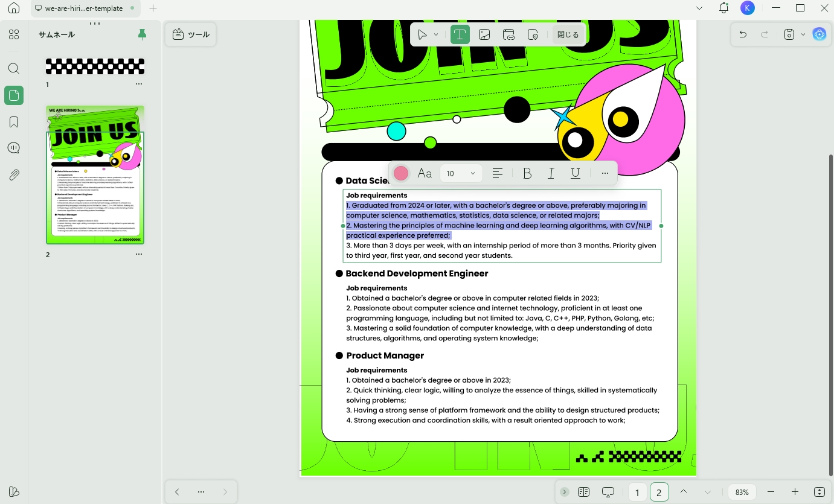Open the attachments panel

(14, 175)
